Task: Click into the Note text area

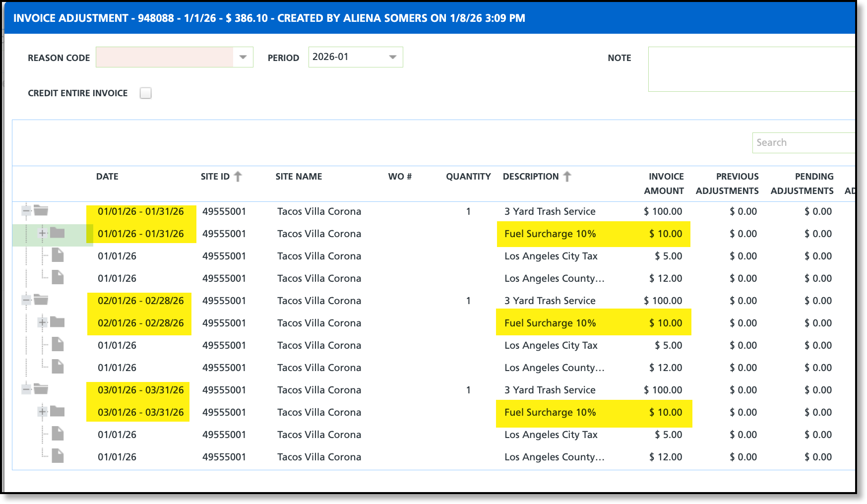Action: pyautogui.click(x=751, y=69)
